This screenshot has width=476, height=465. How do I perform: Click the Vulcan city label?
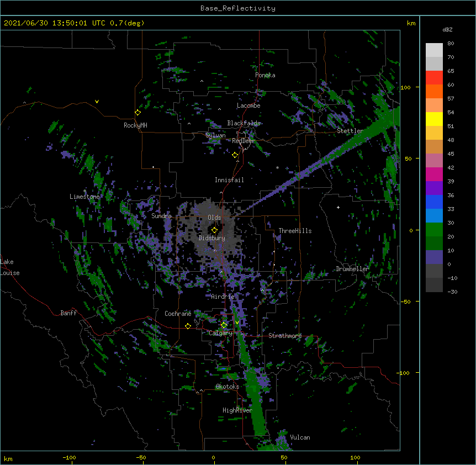coord(300,437)
